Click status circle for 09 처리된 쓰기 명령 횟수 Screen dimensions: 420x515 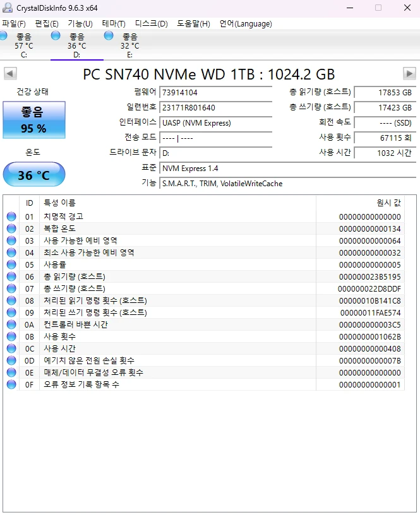(x=11, y=312)
